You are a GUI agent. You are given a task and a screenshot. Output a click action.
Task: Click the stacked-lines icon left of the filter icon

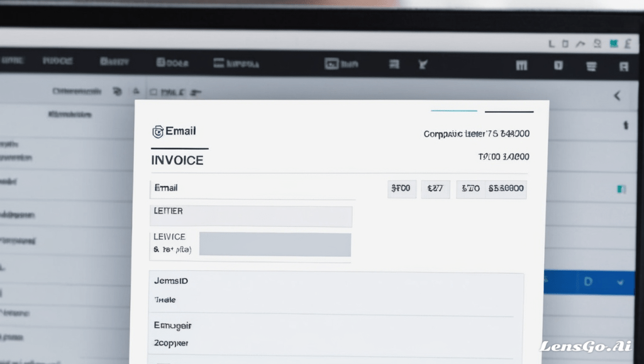[394, 64]
